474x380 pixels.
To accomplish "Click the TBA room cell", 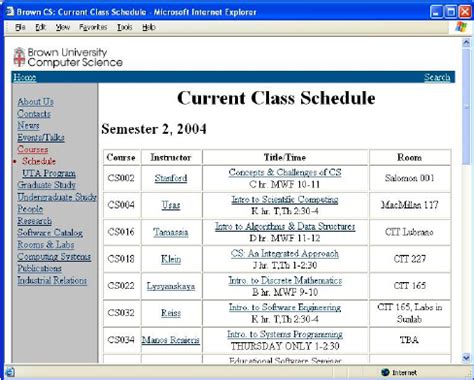I will [410, 340].
